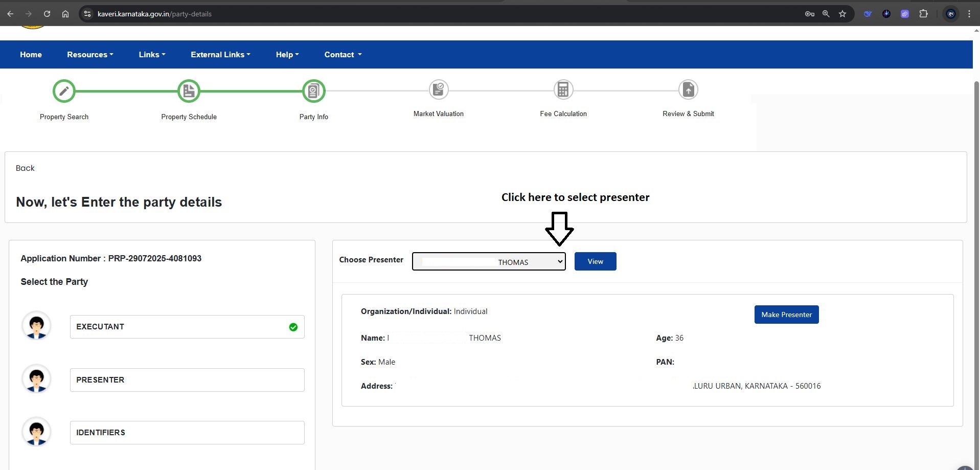Select the IDENTIFIERS party option
Viewport: 980px width, 470px height.
click(187, 433)
